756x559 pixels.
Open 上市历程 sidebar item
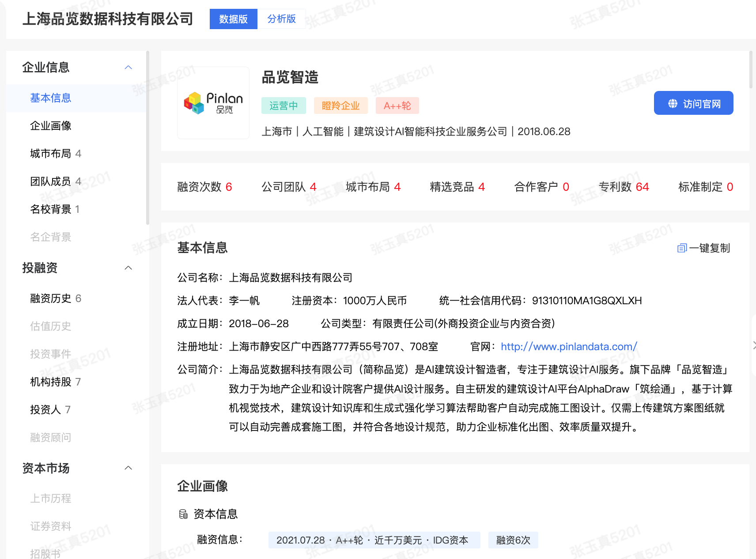[x=50, y=499]
